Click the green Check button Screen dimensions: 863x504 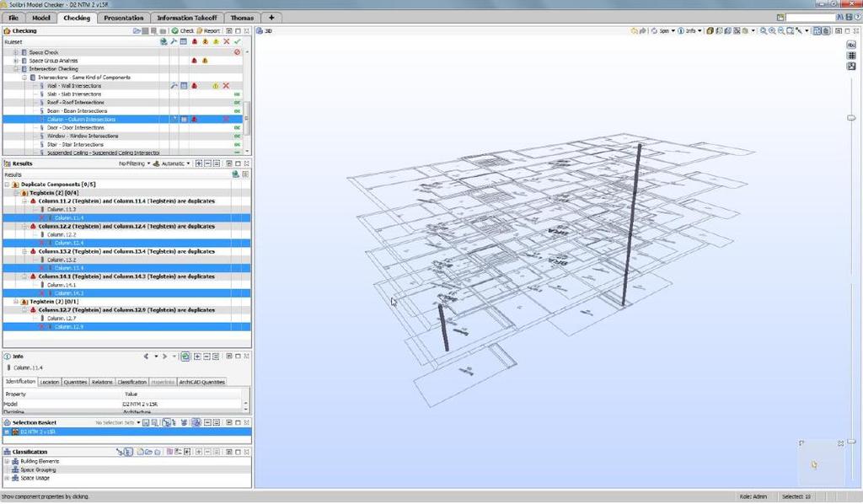point(182,31)
